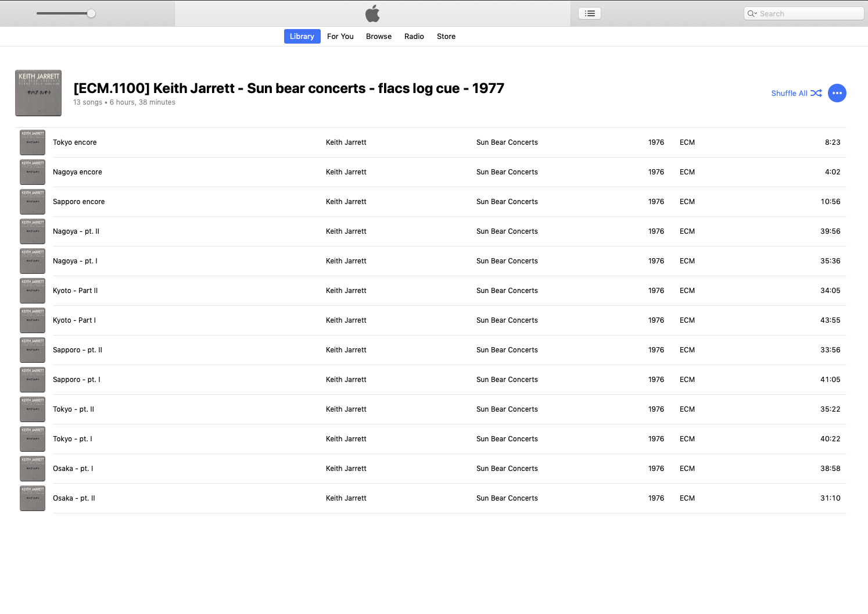Open the blue more options ellipsis button
The height and width of the screenshot is (614, 868).
tap(837, 93)
